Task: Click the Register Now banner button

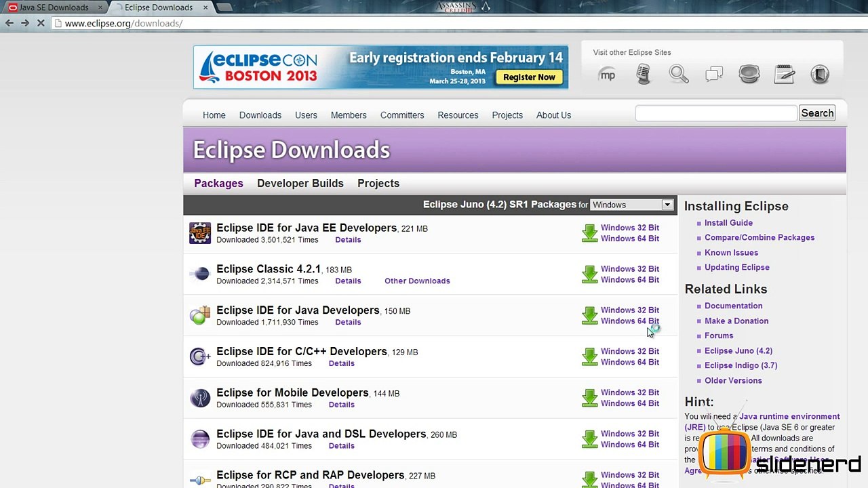Action: tap(529, 77)
